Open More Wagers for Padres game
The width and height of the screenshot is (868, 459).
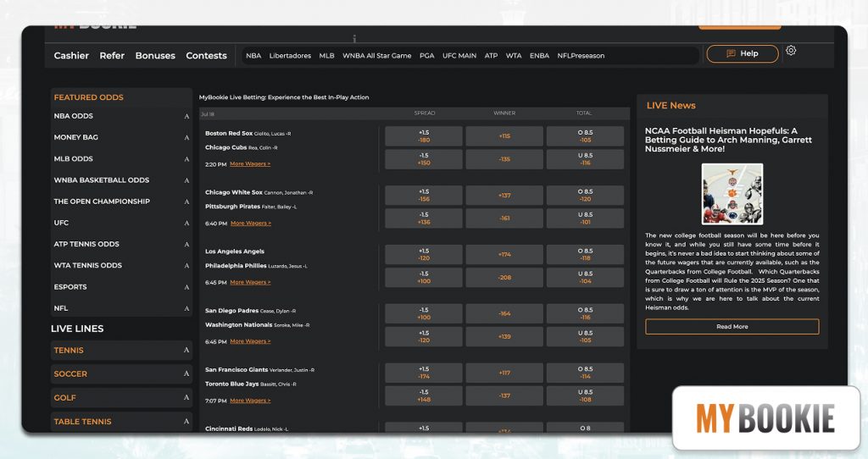point(250,342)
